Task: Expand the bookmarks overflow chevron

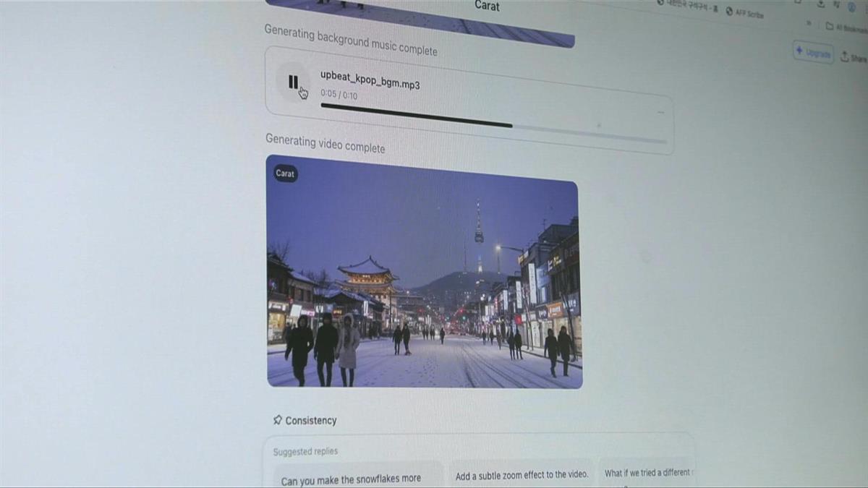Action: pos(809,22)
